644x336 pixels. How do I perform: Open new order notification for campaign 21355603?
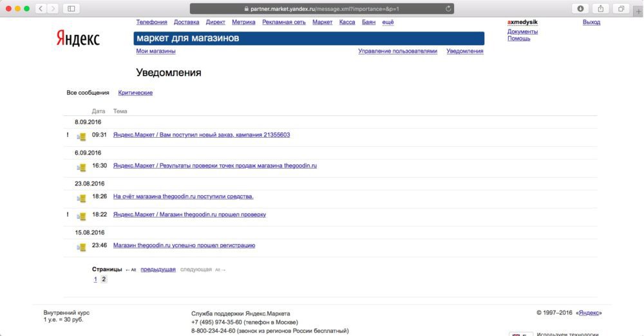pyautogui.click(x=202, y=135)
